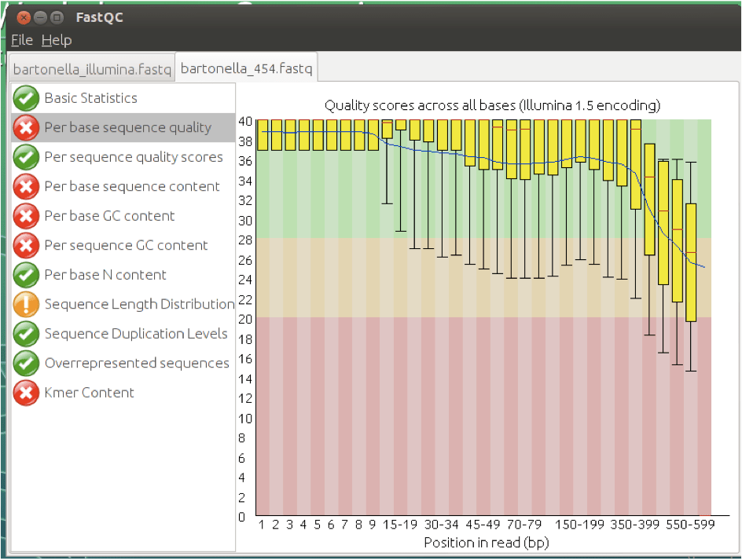
Task: Select the Kmer Content entry
Action: point(89,393)
